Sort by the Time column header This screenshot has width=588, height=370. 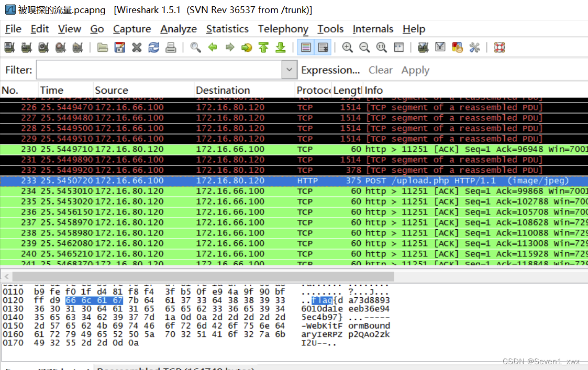(x=65, y=90)
